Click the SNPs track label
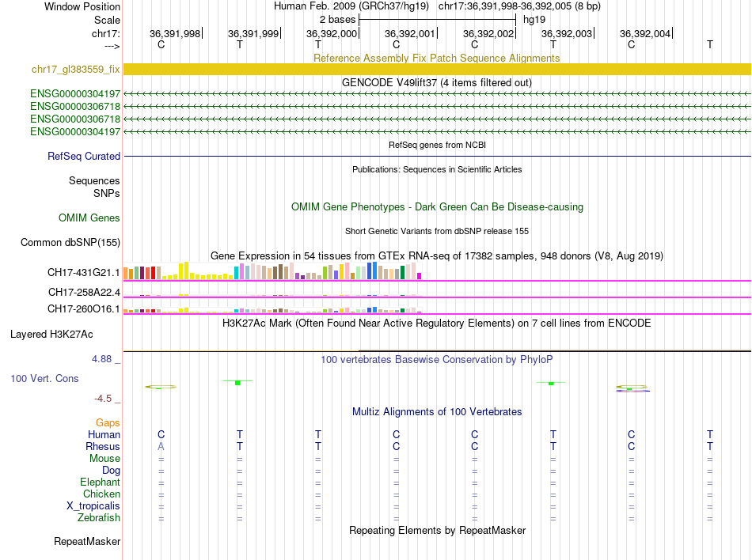The height and width of the screenshot is (560, 752). pyautogui.click(x=107, y=193)
